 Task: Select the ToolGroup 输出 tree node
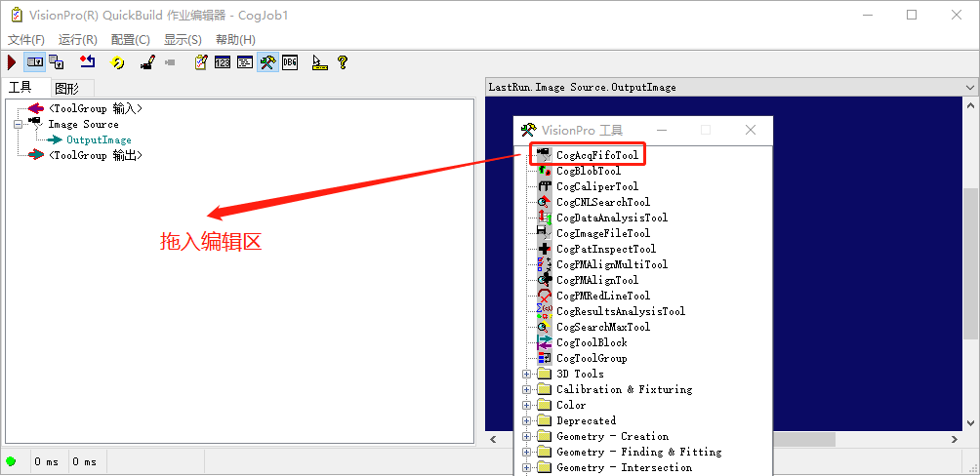[x=95, y=155]
